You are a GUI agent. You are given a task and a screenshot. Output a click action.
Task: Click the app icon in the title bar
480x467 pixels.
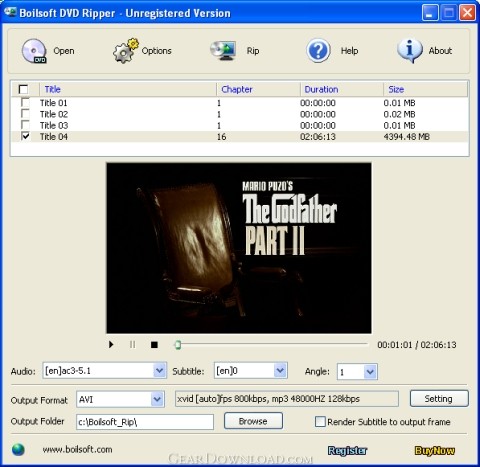10,13
